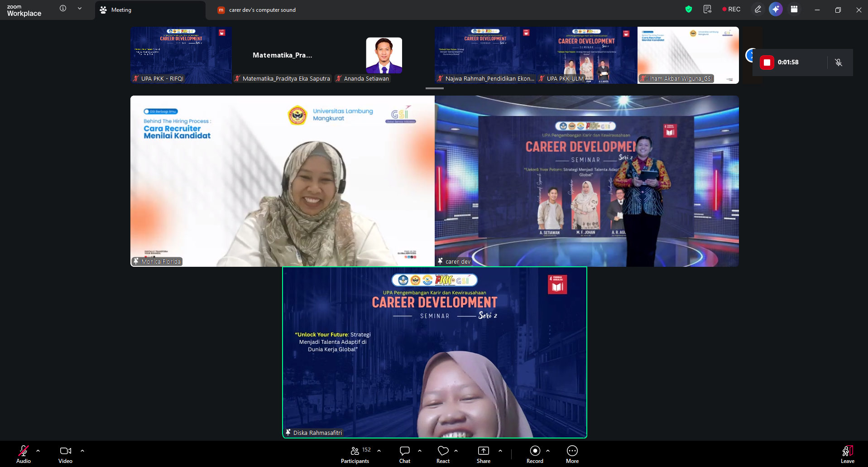Leave the meeting
Viewport: 868px width, 467px height.
848,454
